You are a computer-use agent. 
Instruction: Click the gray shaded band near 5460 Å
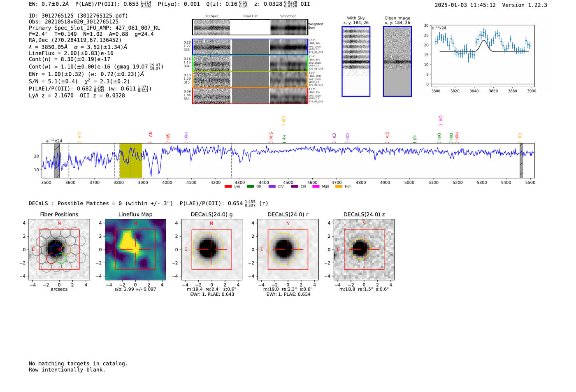(521, 160)
